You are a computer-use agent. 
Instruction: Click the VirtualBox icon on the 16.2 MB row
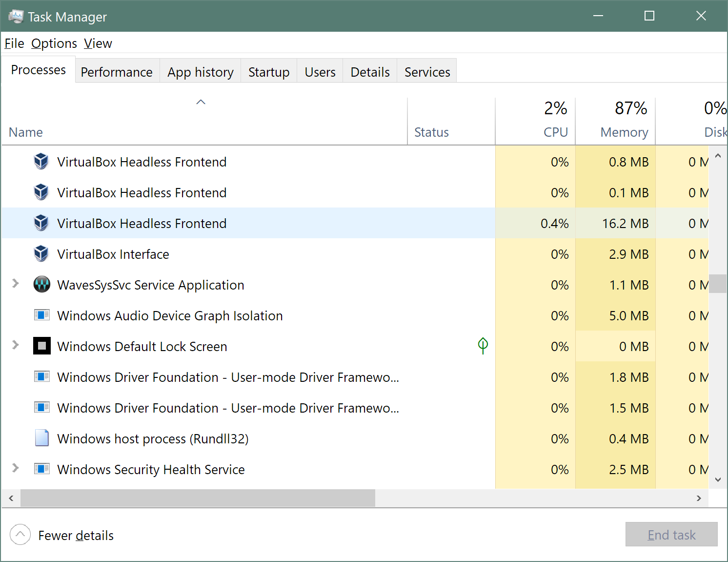click(41, 223)
